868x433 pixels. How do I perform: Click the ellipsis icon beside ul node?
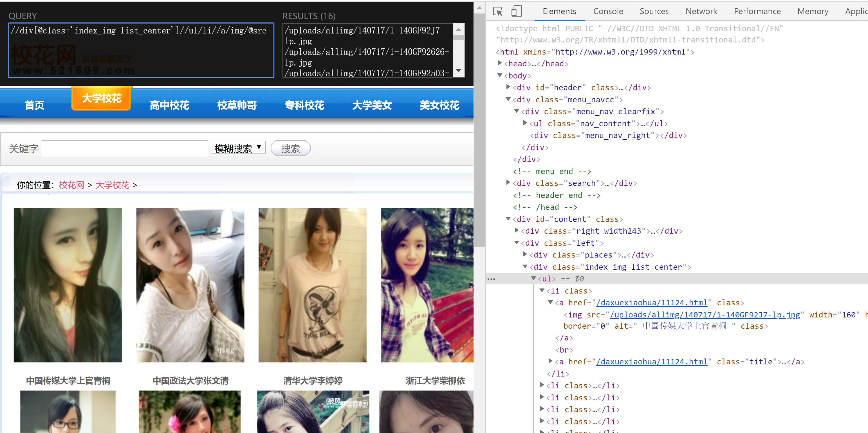(x=491, y=279)
